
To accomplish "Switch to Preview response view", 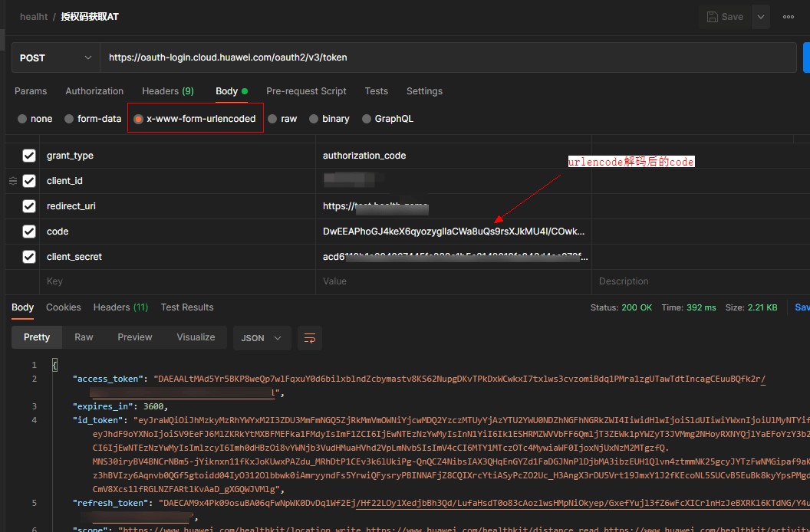I will pos(135,337).
